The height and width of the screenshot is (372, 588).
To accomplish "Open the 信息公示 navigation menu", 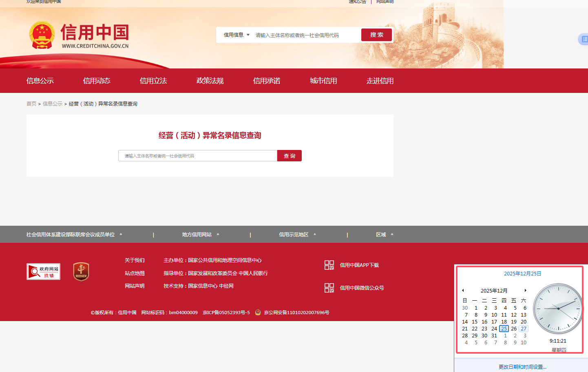I will click(40, 80).
